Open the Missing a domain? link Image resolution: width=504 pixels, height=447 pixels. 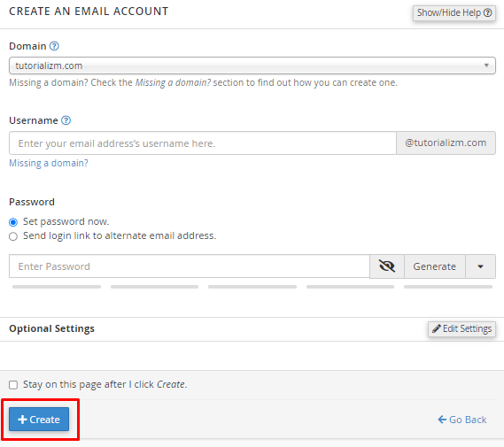pyautogui.click(x=49, y=163)
